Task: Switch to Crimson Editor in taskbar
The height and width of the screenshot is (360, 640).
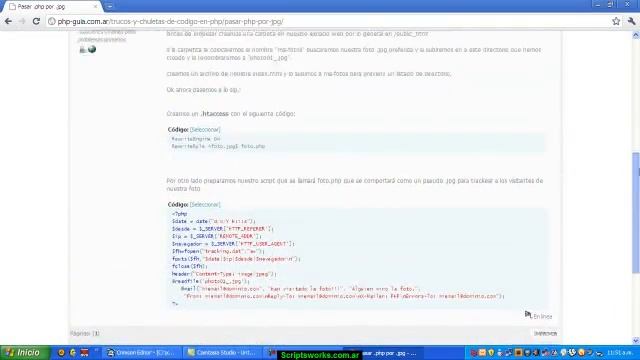Action: [141, 353]
